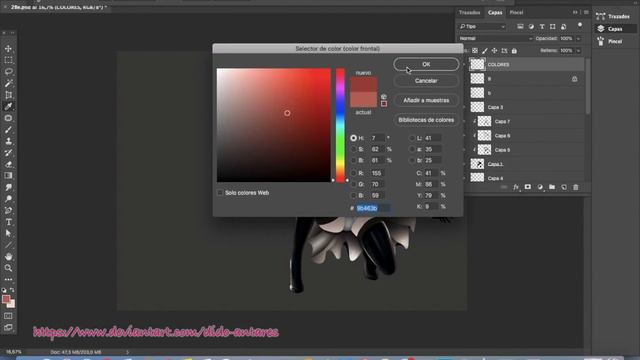The height and width of the screenshot is (360, 640).
Task: Select the H hue radio button
Action: point(353,138)
